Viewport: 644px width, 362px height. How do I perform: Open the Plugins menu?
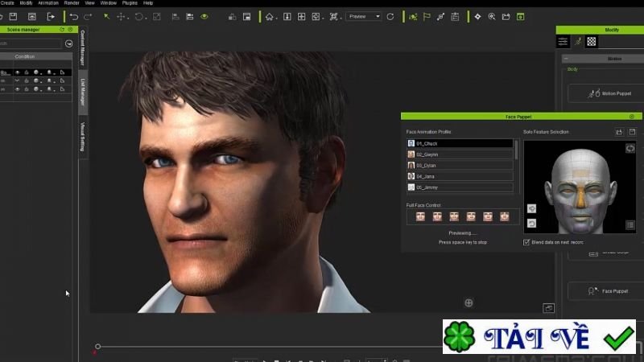130,3
